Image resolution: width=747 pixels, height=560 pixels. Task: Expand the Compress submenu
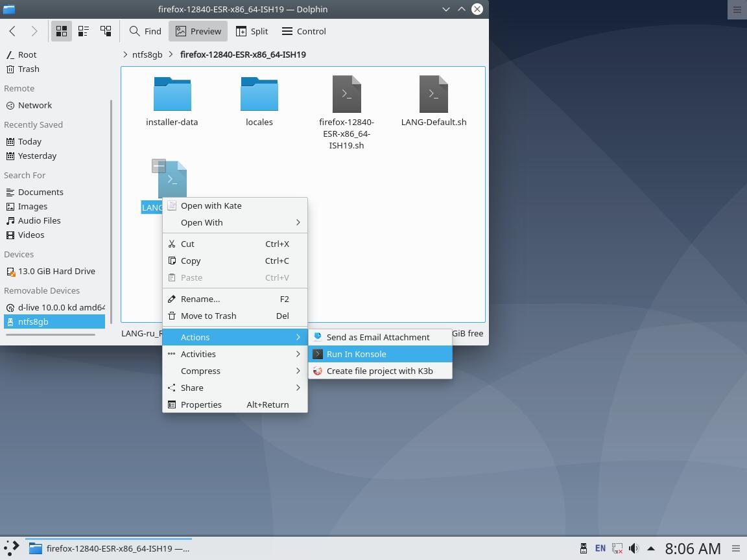235,371
